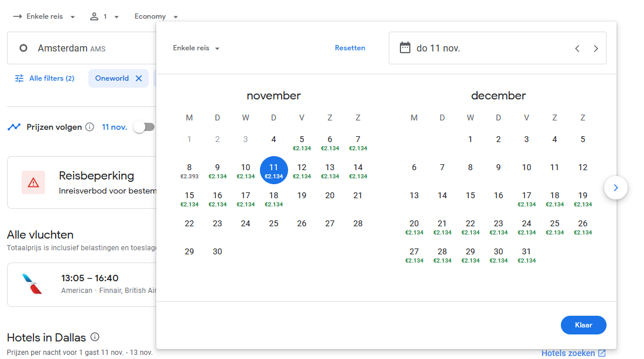Advance date with right chevron in date field
This screenshot has height=359, width=644.
[596, 49]
